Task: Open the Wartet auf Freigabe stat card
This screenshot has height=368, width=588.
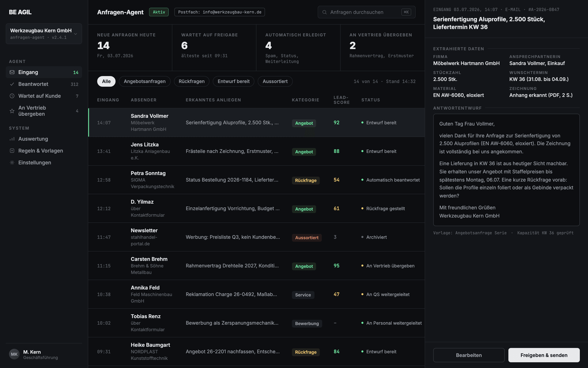Action: [x=214, y=48]
